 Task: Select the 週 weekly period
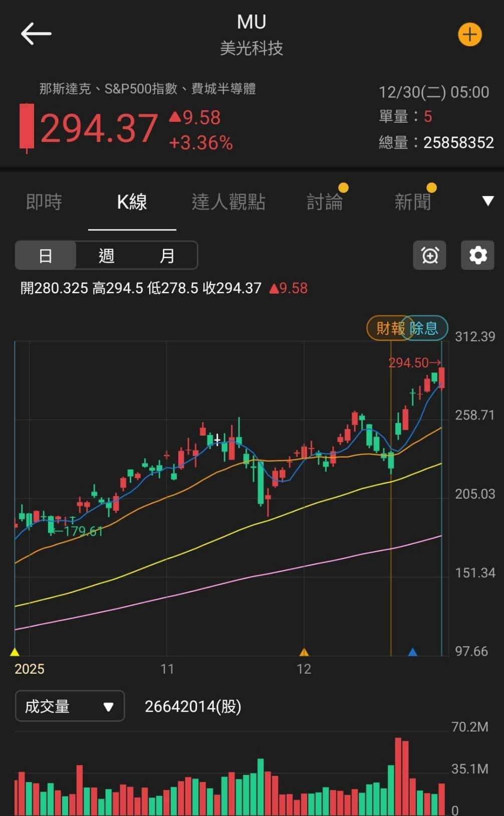106,256
